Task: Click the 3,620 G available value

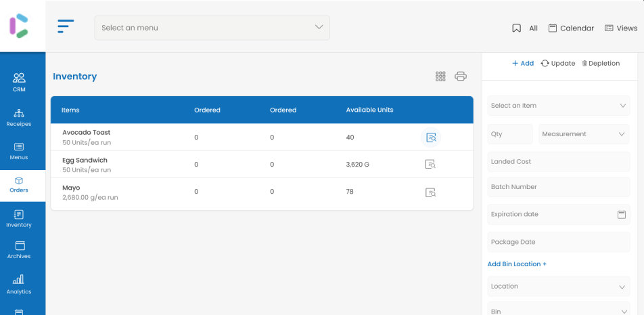Action: (357, 165)
